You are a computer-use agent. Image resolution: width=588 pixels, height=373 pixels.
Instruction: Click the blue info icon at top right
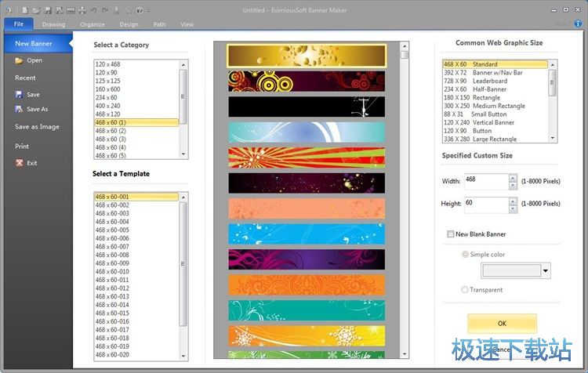578,24
